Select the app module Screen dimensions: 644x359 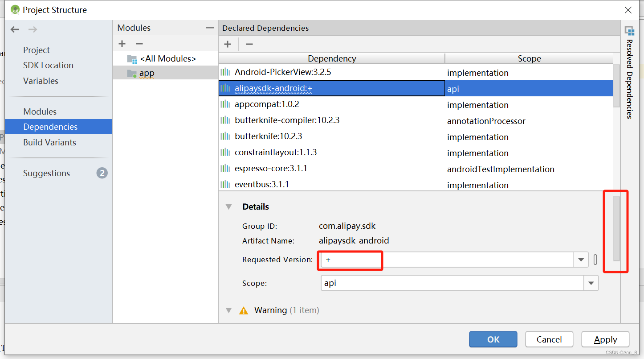pos(165,73)
